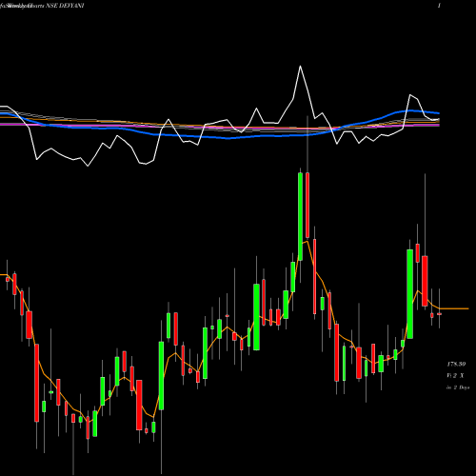
Task: Click the highest peak of the white indicator line
Action: (x=300, y=66)
